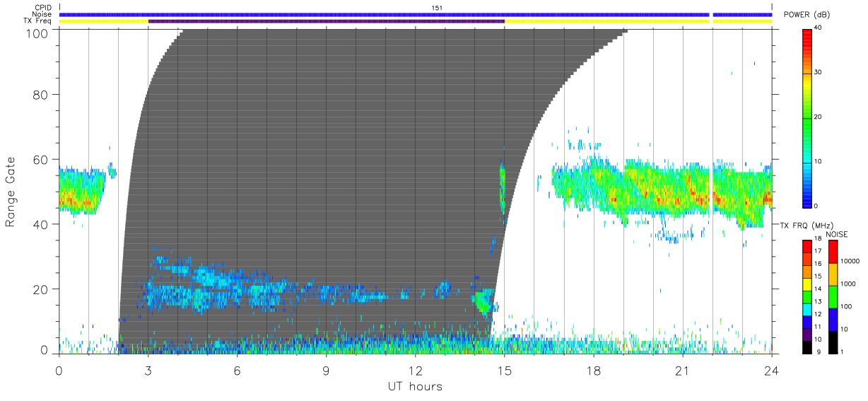
Task: Click the NOISE legend tick '1000'
Action: (x=850, y=284)
